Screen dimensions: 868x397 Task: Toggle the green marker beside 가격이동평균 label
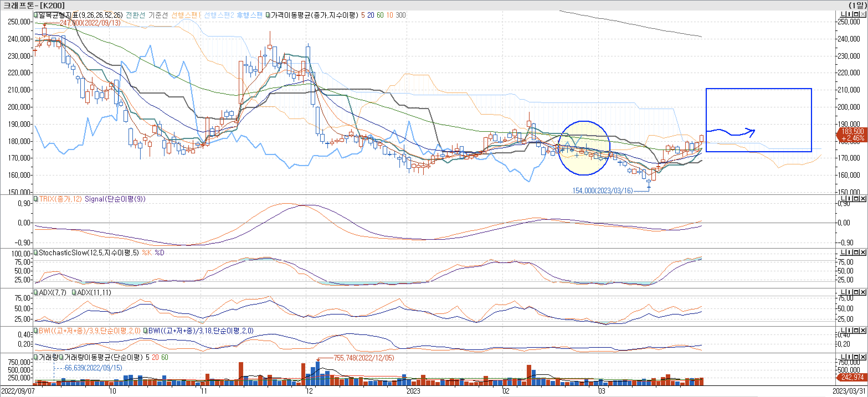point(268,15)
